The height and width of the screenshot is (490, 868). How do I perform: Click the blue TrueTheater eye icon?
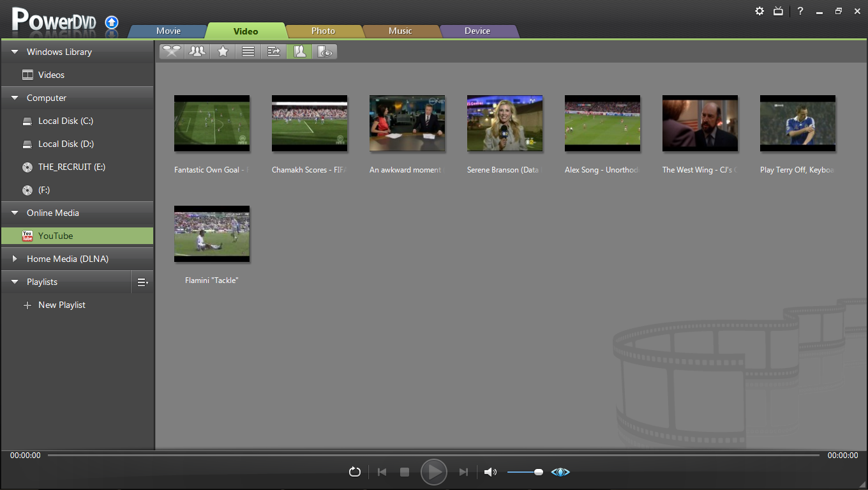[560, 472]
